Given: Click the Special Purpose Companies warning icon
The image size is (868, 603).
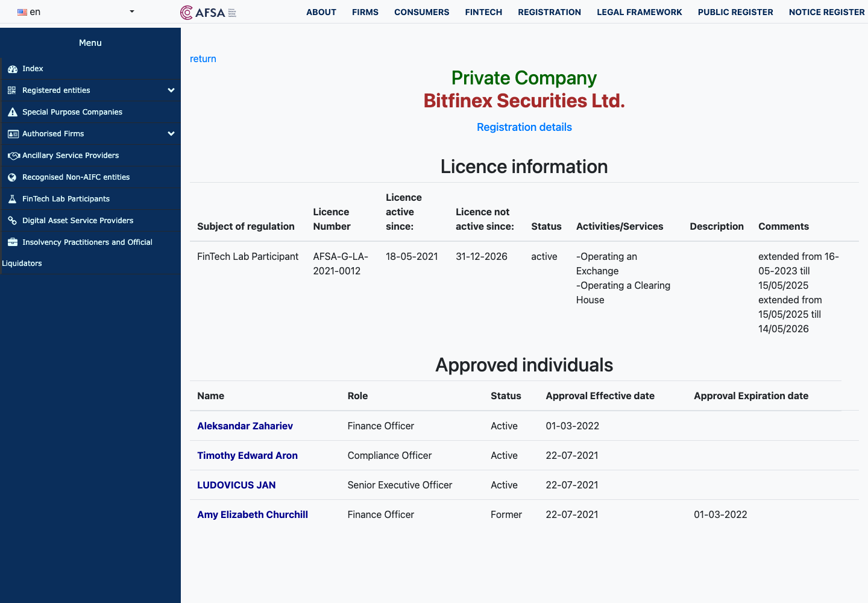Looking at the screenshot, I should pos(13,112).
